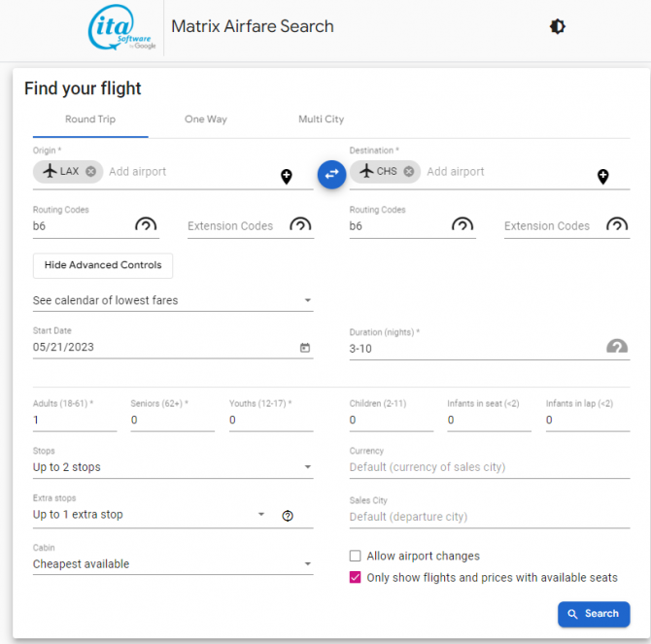
Task: Open help for Extra stops
Action: [288, 516]
